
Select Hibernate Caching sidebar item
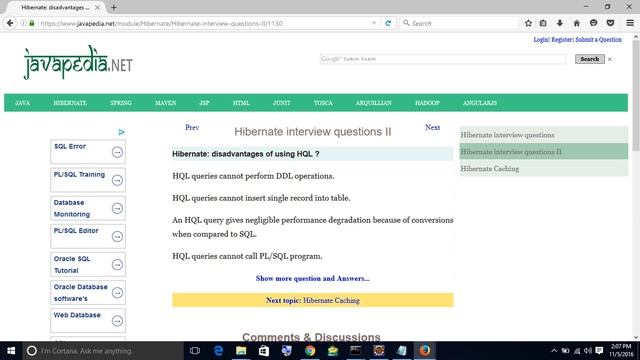tap(544, 168)
